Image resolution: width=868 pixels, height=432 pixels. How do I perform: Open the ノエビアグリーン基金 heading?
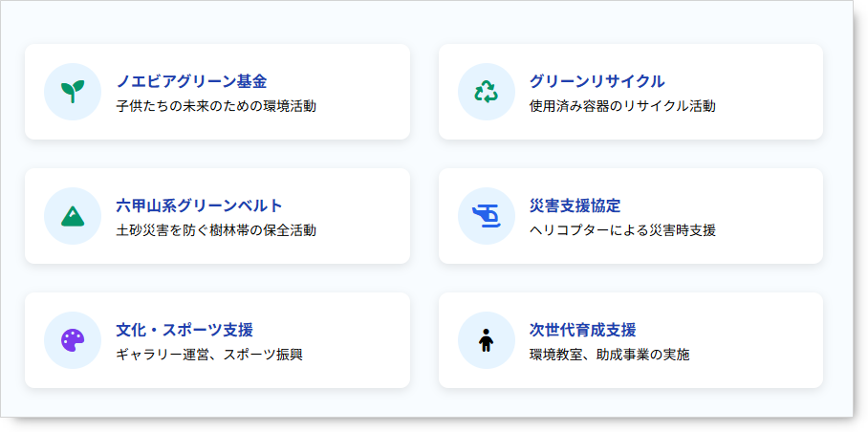tap(191, 82)
